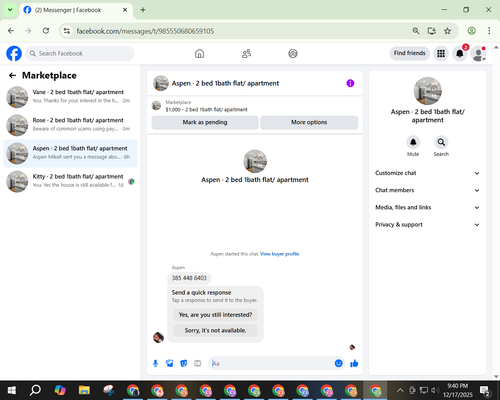Expand Privacy & support section

[427, 225]
